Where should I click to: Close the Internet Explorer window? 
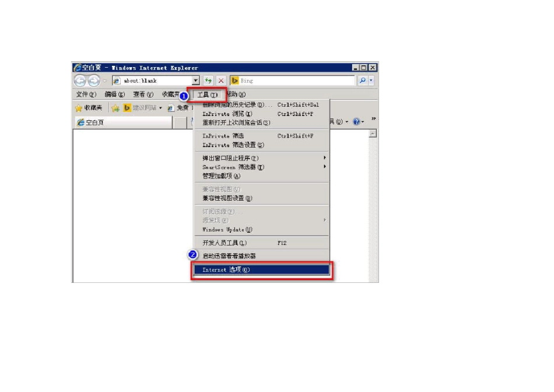[373, 68]
